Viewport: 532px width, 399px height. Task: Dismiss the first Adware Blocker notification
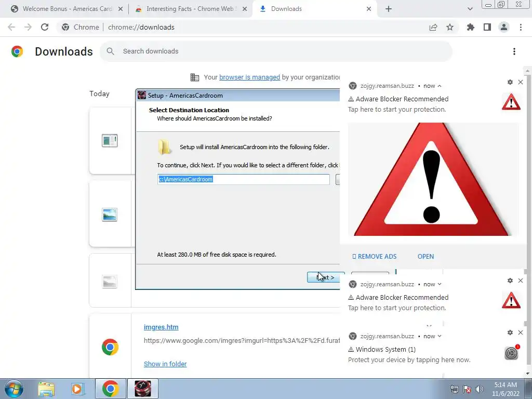(x=521, y=82)
